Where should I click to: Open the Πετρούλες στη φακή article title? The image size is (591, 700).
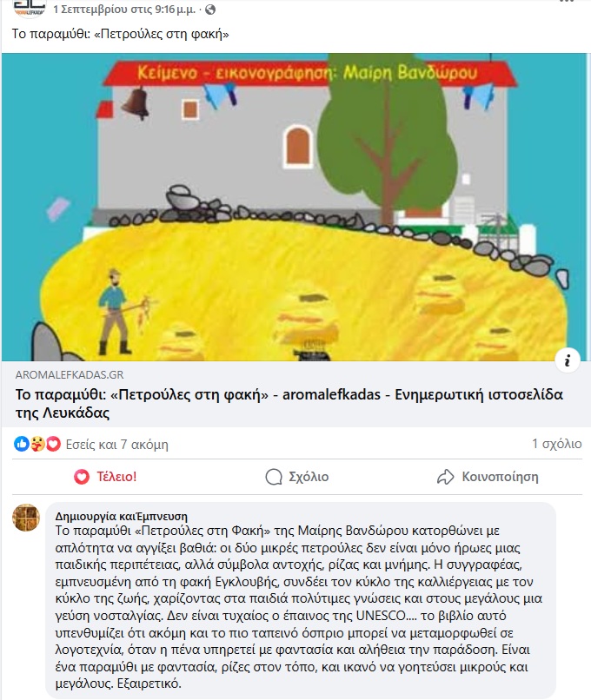point(289,404)
